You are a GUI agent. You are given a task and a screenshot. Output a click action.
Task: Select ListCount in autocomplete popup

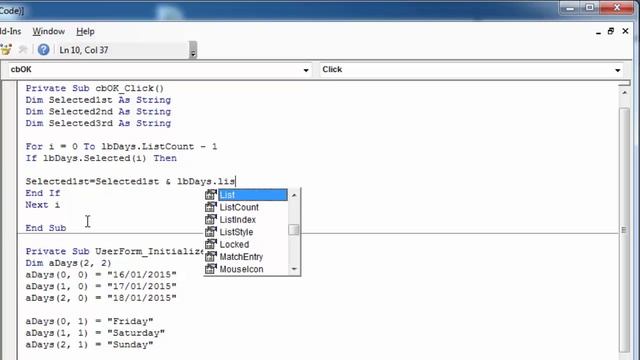[239, 207]
